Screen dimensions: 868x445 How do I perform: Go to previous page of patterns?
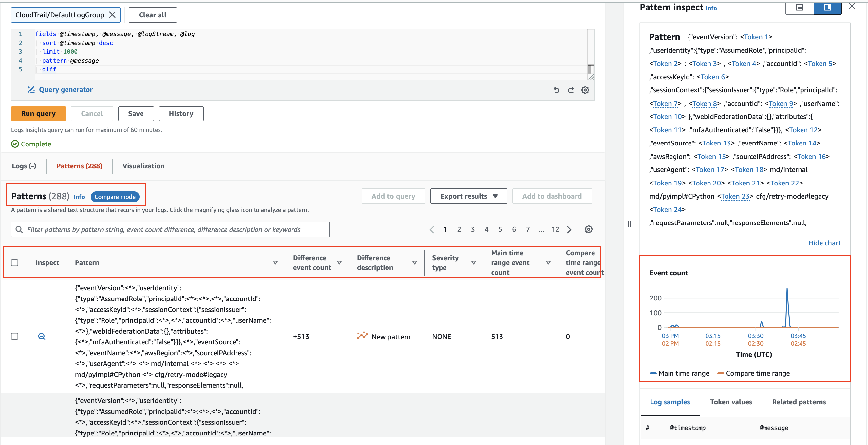[432, 230]
